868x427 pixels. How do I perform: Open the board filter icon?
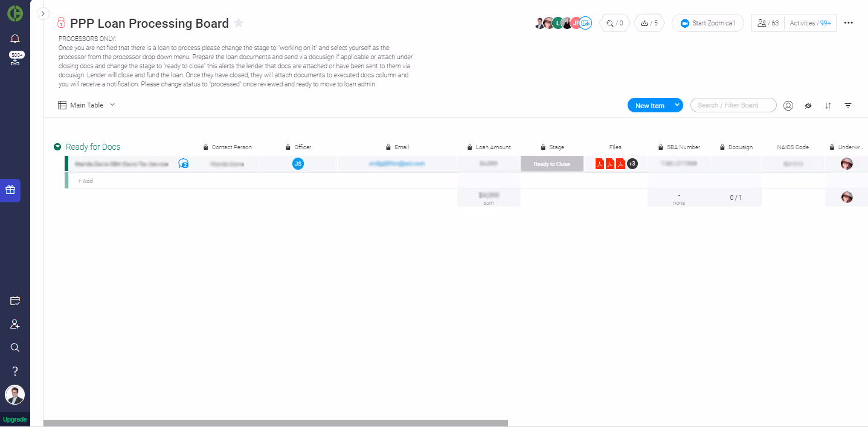(x=848, y=106)
